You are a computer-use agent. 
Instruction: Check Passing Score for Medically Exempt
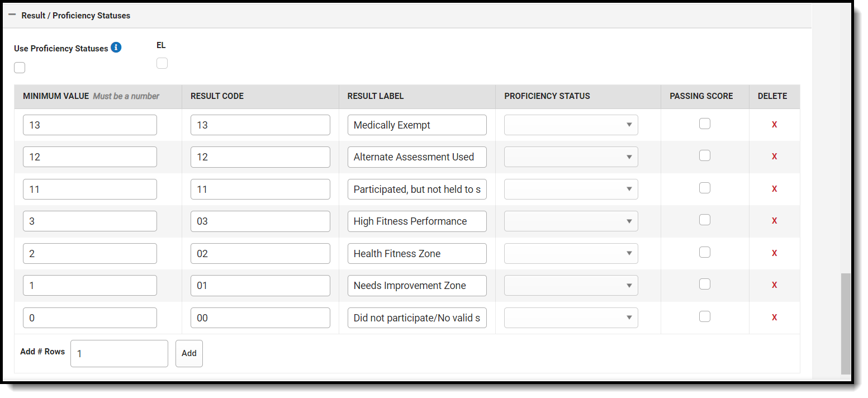coord(705,124)
